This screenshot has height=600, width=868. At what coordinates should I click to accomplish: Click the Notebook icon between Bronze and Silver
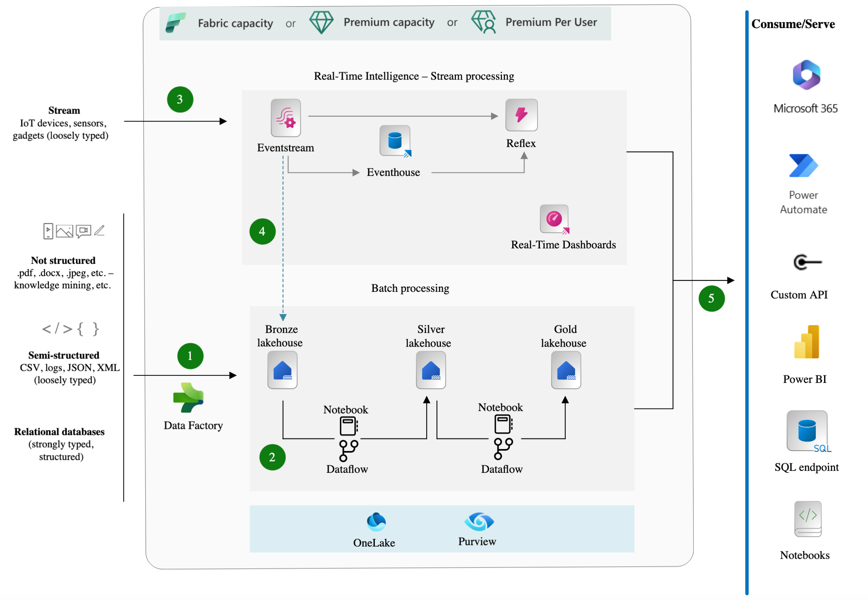point(349,426)
